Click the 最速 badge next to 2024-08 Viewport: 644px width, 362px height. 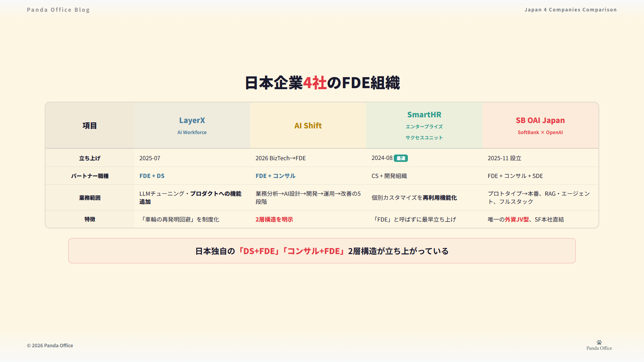click(401, 158)
